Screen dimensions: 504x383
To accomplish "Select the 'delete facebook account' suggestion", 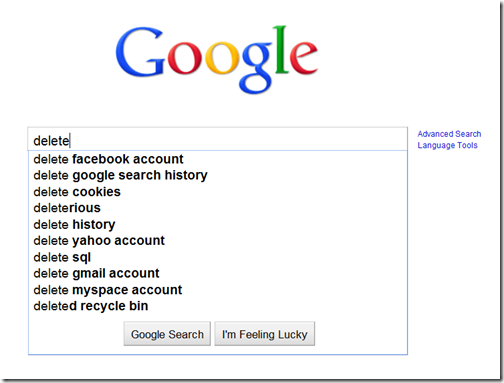I will tap(218, 159).
